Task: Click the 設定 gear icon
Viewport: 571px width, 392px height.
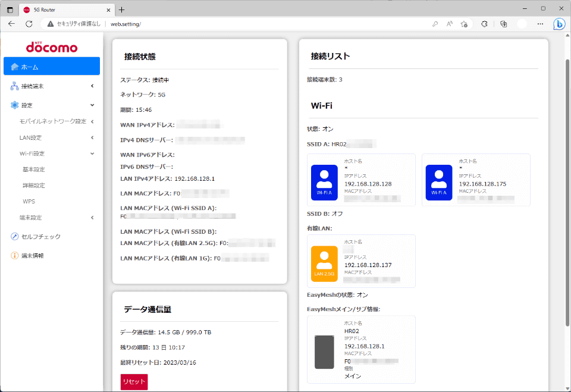Action: [14, 105]
